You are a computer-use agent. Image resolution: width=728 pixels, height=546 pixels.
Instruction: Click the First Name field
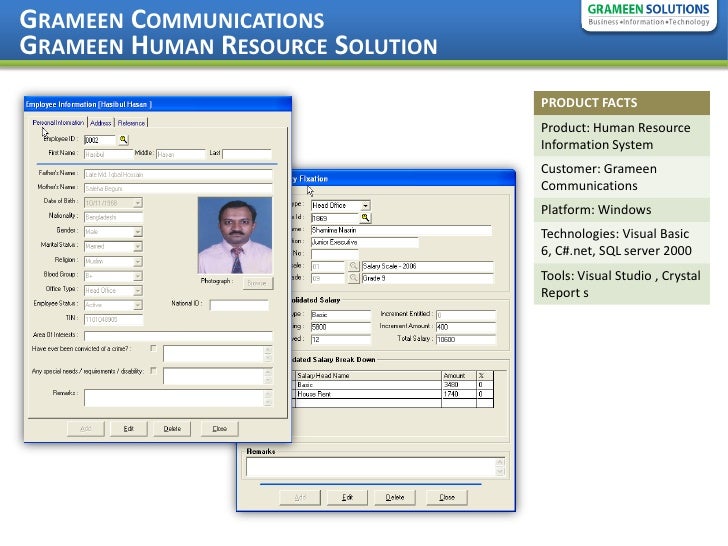click(108, 154)
